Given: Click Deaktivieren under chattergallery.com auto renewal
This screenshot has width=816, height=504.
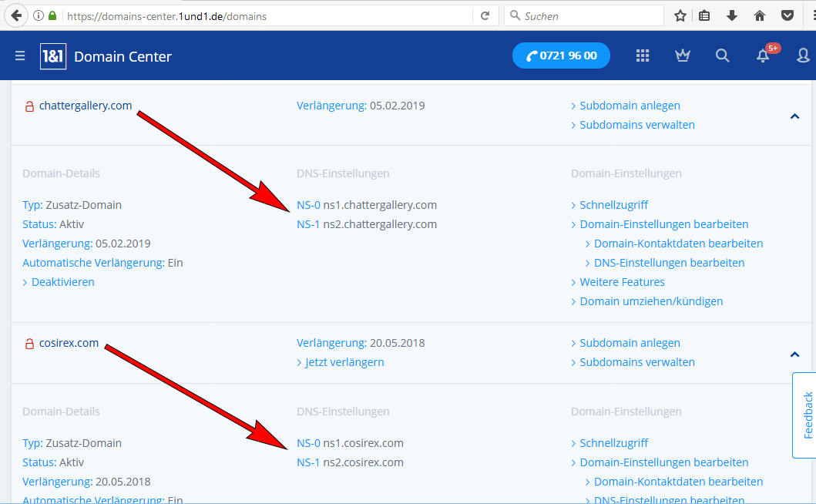Looking at the screenshot, I should [x=62, y=282].
